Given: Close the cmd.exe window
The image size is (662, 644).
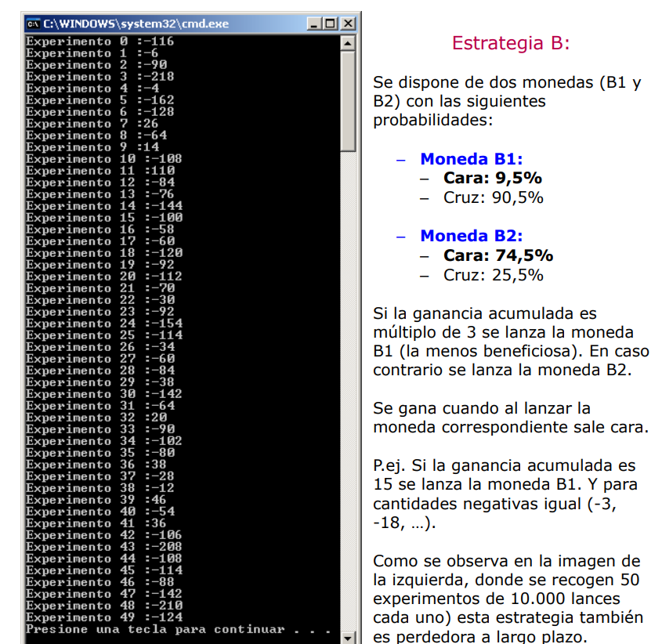Looking at the screenshot, I should (x=348, y=24).
